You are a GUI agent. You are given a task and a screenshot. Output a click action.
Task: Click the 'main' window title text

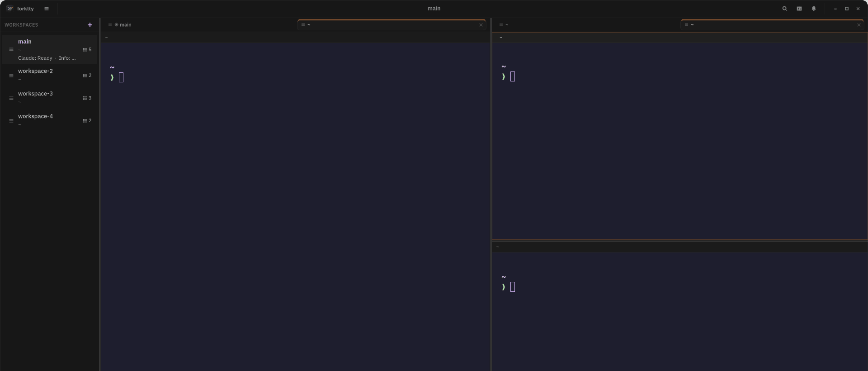tap(434, 9)
